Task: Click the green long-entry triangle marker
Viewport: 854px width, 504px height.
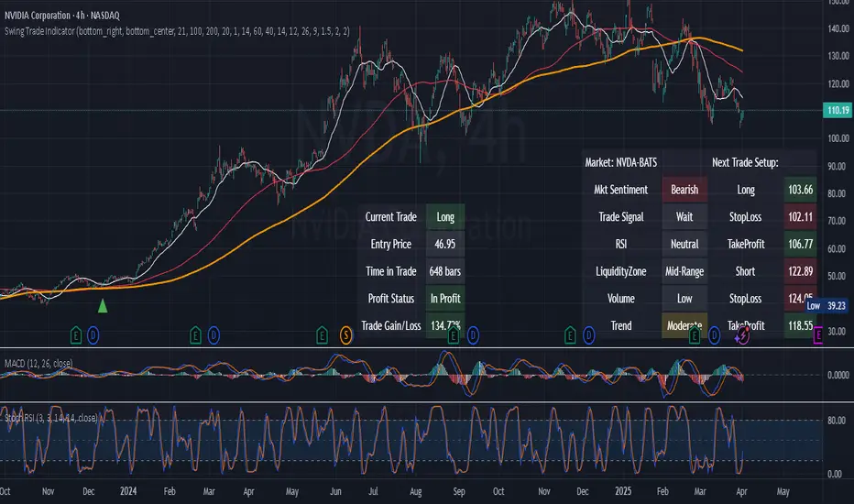Action: pos(103,306)
